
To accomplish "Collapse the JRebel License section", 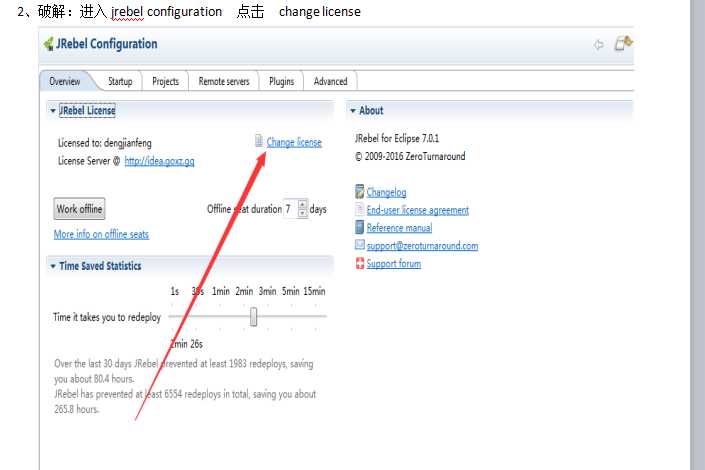I will [x=53, y=111].
